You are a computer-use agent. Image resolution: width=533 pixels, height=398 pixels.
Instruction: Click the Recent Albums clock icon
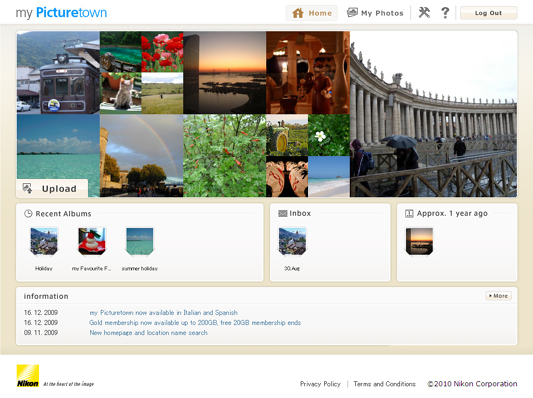point(28,213)
